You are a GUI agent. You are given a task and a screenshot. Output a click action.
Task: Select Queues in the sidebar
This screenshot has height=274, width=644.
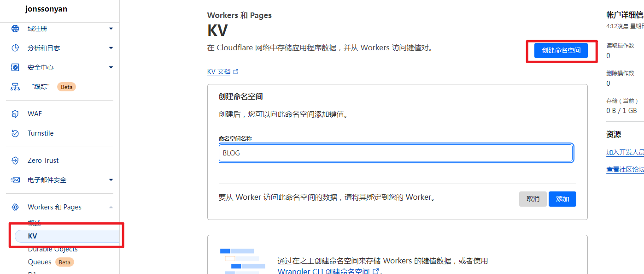click(x=40, y=262)
